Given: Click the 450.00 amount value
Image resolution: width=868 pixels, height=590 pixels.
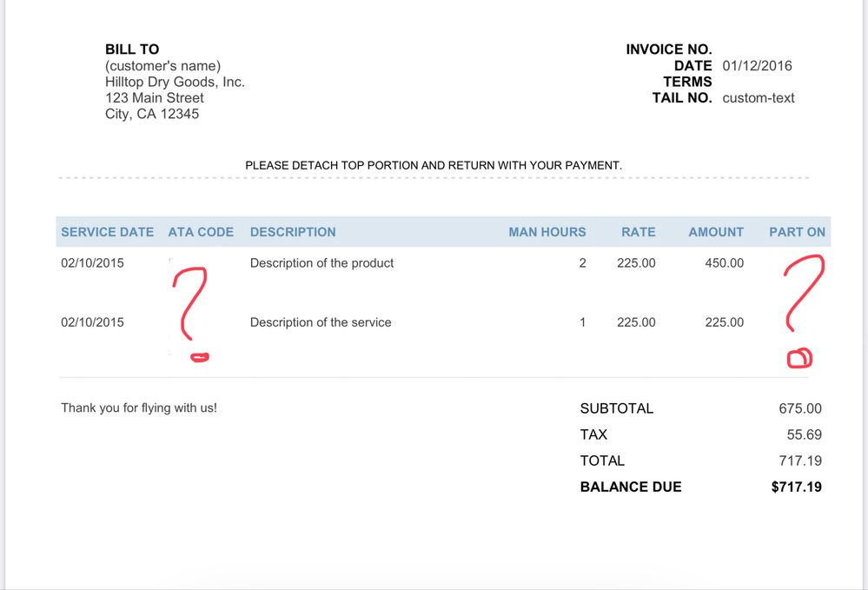Looking at the screenshot, I should pos(724,262).
